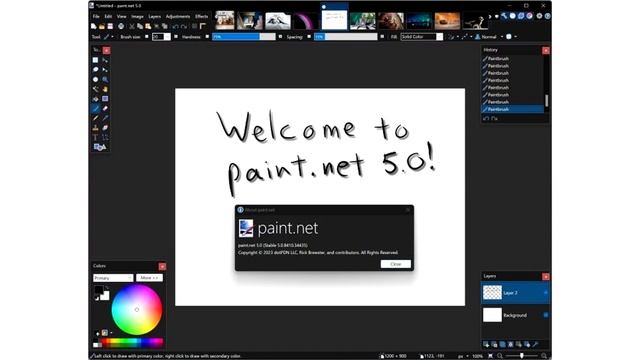640x360 pixels.
Task: Close the Layers panel
Action: click(x=546, y=277)
